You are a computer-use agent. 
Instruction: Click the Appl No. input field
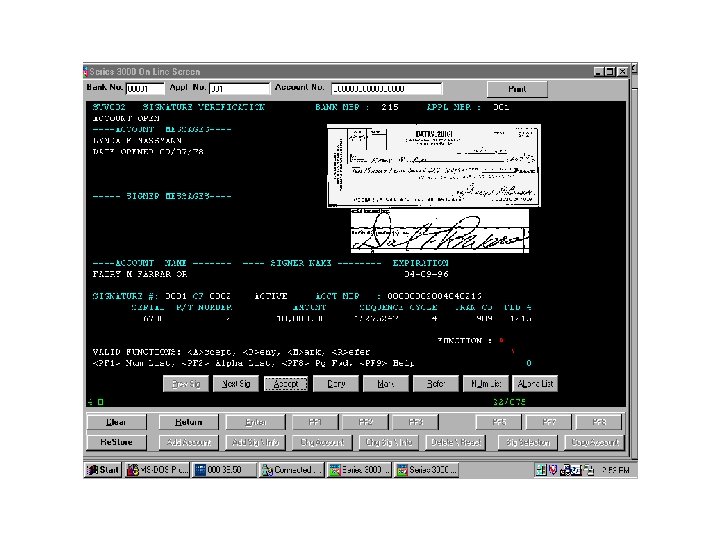coord(239,88)
